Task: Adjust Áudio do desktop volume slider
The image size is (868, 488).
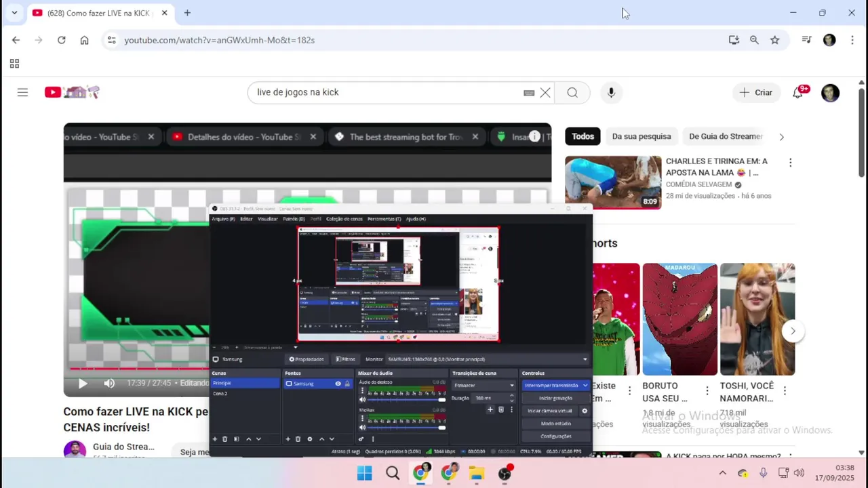Action: point(405,400)
